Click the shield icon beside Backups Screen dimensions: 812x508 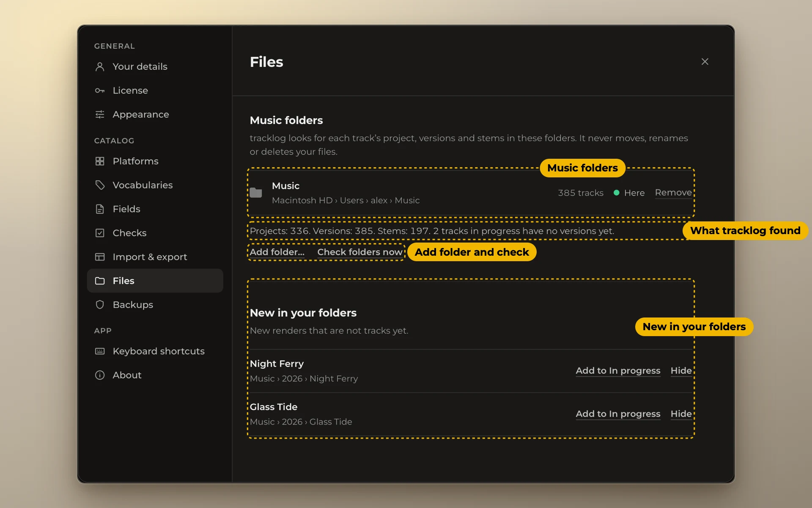point(100,305)
